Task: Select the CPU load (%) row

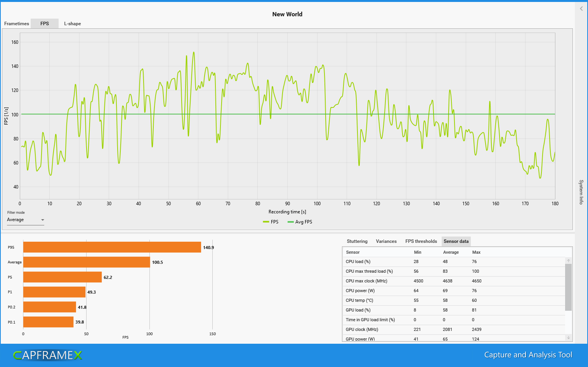Action: click(454, 261)
